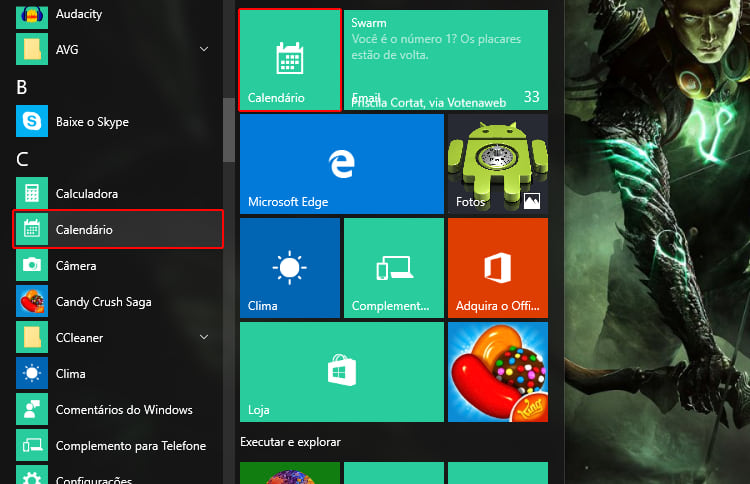Screen dimensions: 750x484
Task: Open Calculadora app icon
Action: coord(32,193)
